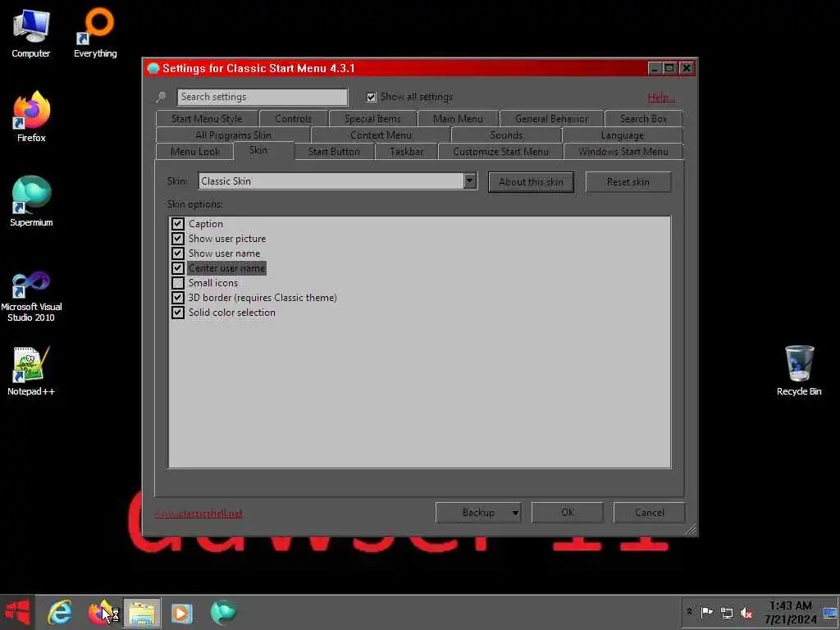This screenshot has height=630, width=840.
Task: Open the Sounds tab
Action: coord(506,135)
